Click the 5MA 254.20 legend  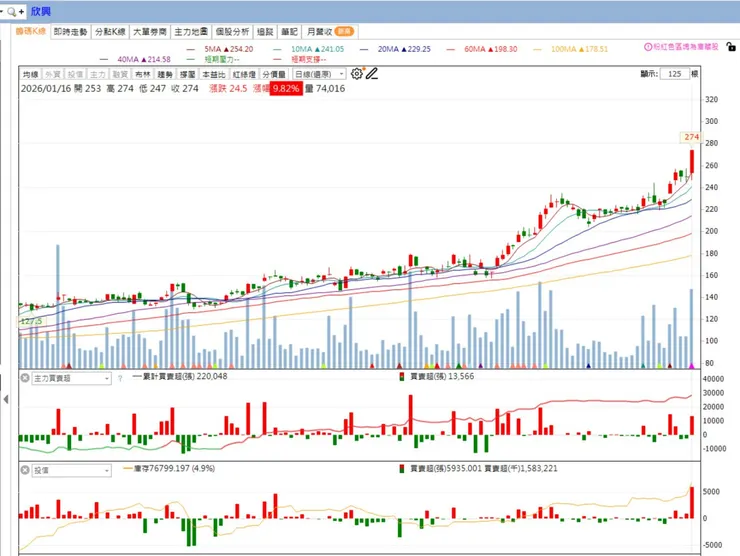coord(229,49)
